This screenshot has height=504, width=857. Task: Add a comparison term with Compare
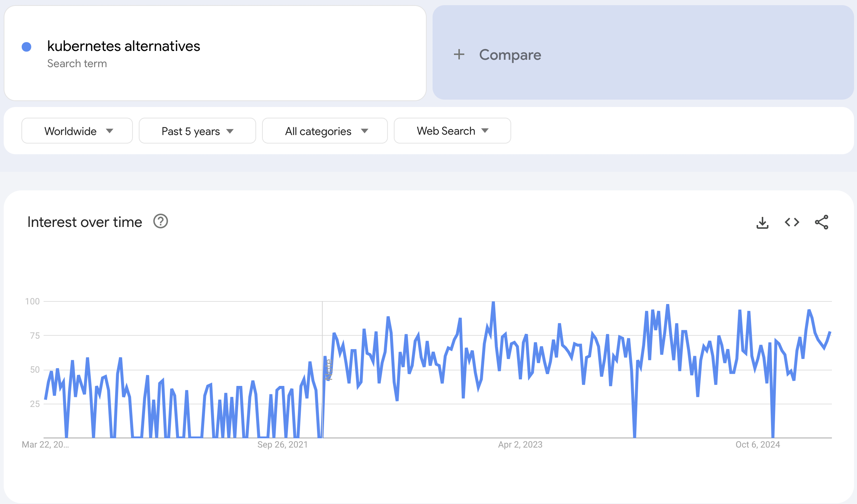643,52
